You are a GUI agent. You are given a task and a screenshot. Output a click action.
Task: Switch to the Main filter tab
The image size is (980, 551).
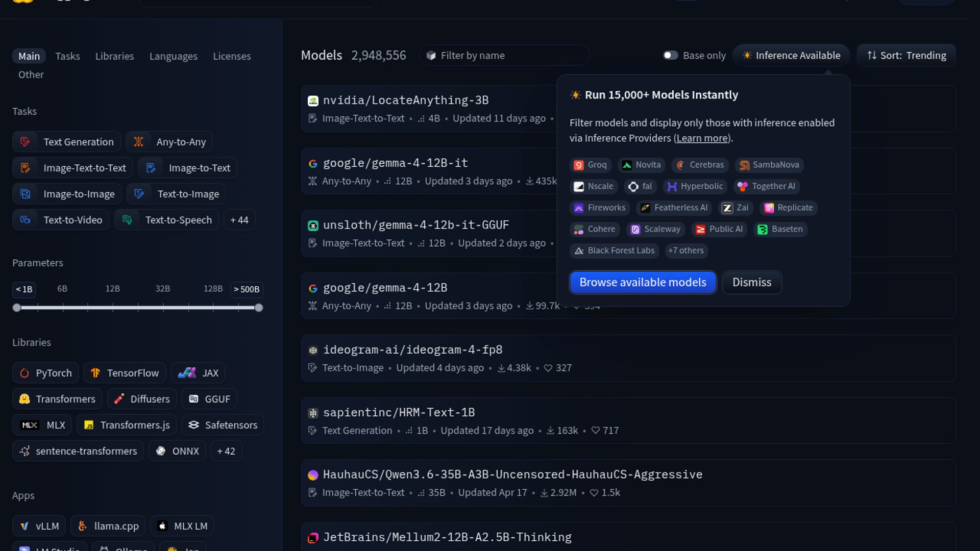29,56
